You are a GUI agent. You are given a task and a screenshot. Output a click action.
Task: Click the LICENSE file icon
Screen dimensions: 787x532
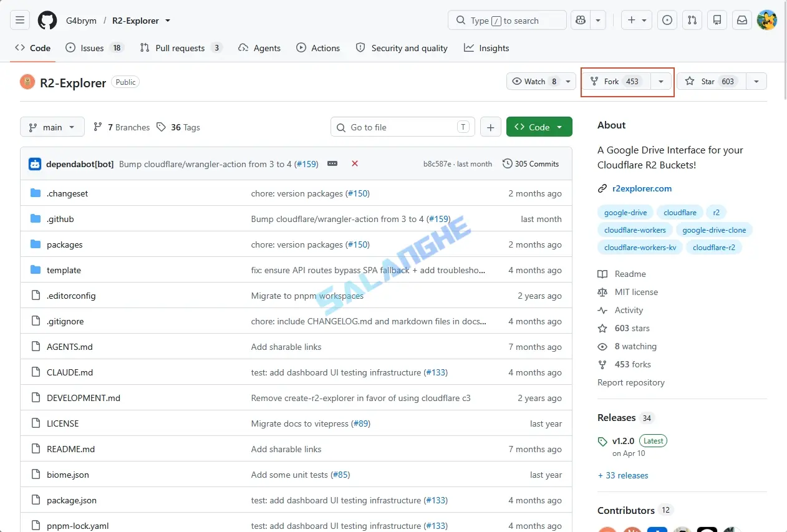(36, 423)
